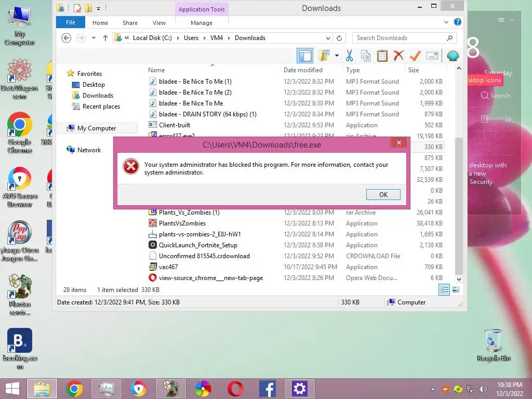532x399 pixels.
Task: Select the vac467 application file
Action: coord(168,267)
